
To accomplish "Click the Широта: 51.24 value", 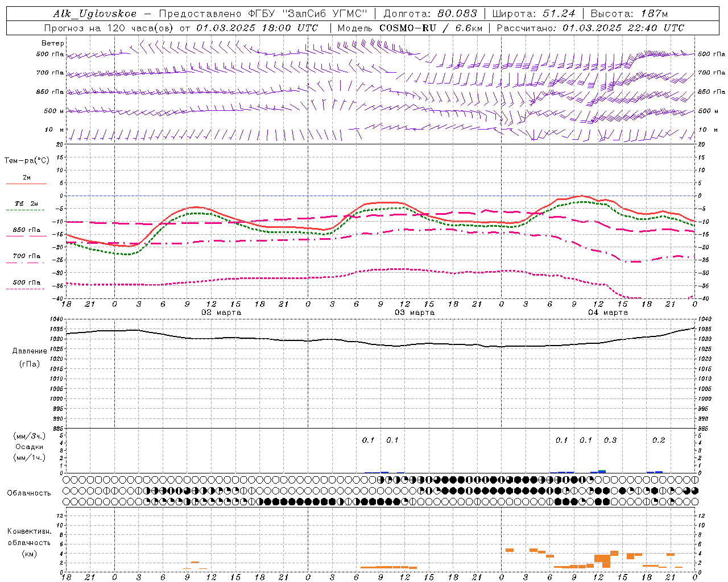I will point(533,14).
